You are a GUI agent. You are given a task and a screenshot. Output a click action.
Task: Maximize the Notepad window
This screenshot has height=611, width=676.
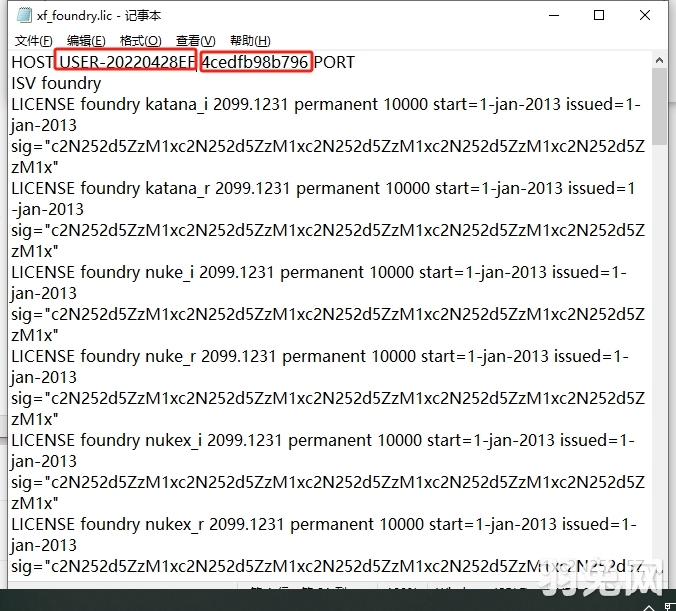(599, 16)
